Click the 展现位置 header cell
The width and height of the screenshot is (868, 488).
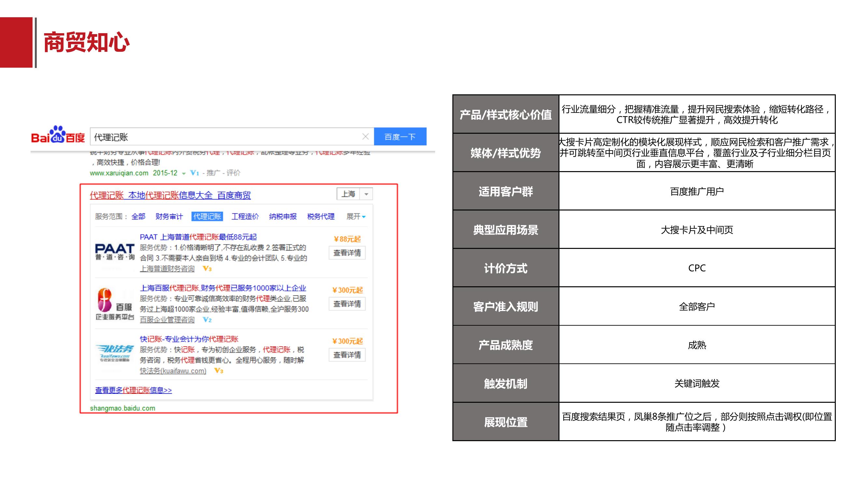[x=506, y=422]
